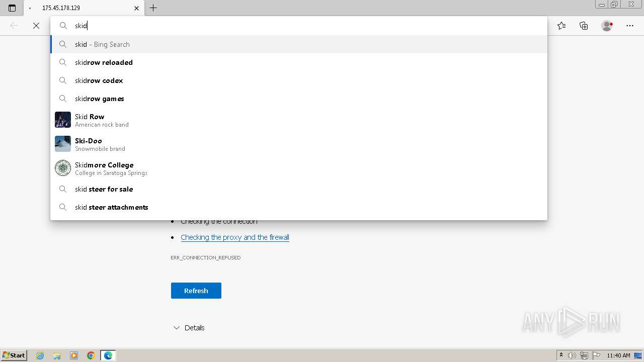Open the volume speaker tray icon

point(572,355)
